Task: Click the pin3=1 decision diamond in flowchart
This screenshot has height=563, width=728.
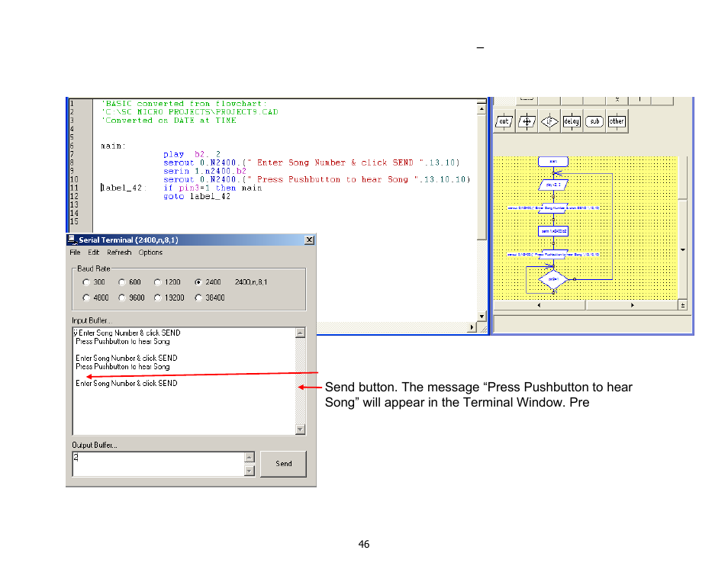Action: 553,279
